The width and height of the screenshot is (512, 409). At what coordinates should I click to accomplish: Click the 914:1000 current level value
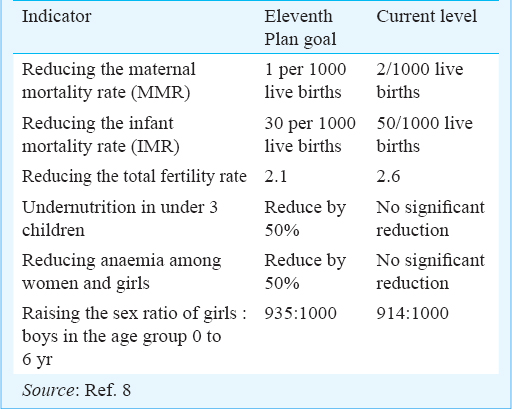pyautogui.click(x=412, y=313)
